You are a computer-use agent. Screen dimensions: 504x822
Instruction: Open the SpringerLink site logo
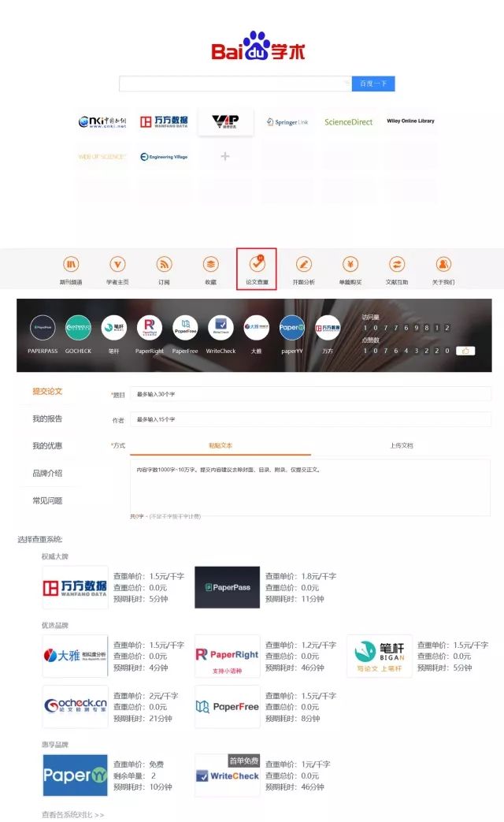[x=287, y=122]
